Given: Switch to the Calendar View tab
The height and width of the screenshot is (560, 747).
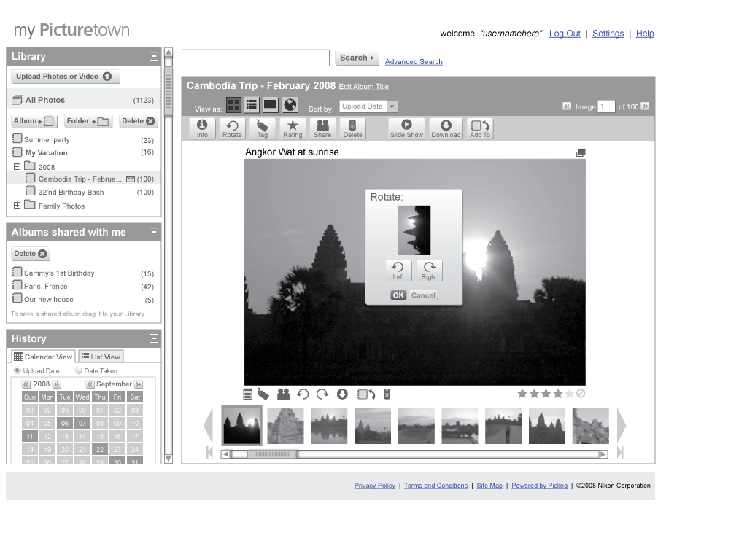Looking at the screenshot, I should click(43, 356).
